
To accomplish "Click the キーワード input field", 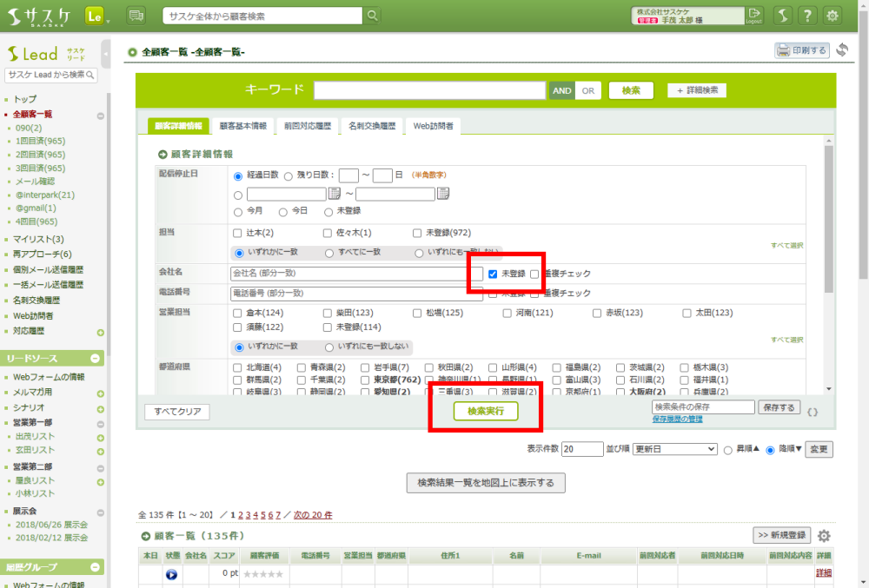I will 429,90.
